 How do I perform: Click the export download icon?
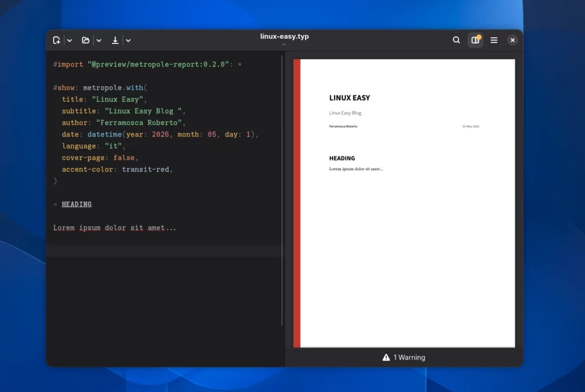[x=115, y=41]
